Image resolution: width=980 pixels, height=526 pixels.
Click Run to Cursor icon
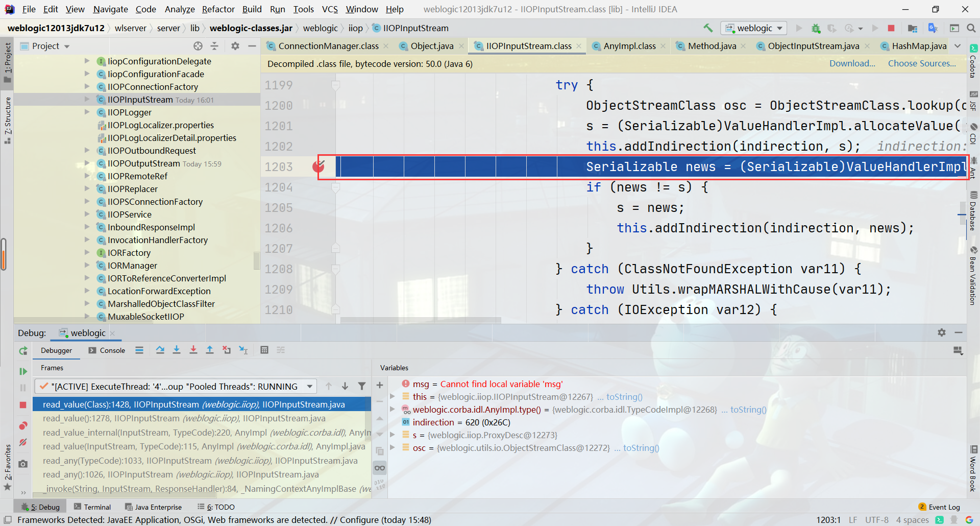coord(243,350)
